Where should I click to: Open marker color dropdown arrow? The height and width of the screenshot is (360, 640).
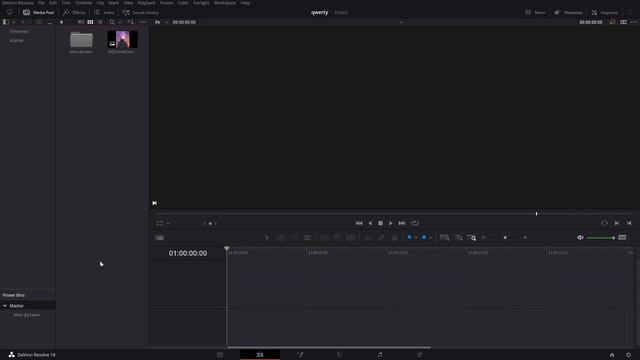(x=431, y=238)
